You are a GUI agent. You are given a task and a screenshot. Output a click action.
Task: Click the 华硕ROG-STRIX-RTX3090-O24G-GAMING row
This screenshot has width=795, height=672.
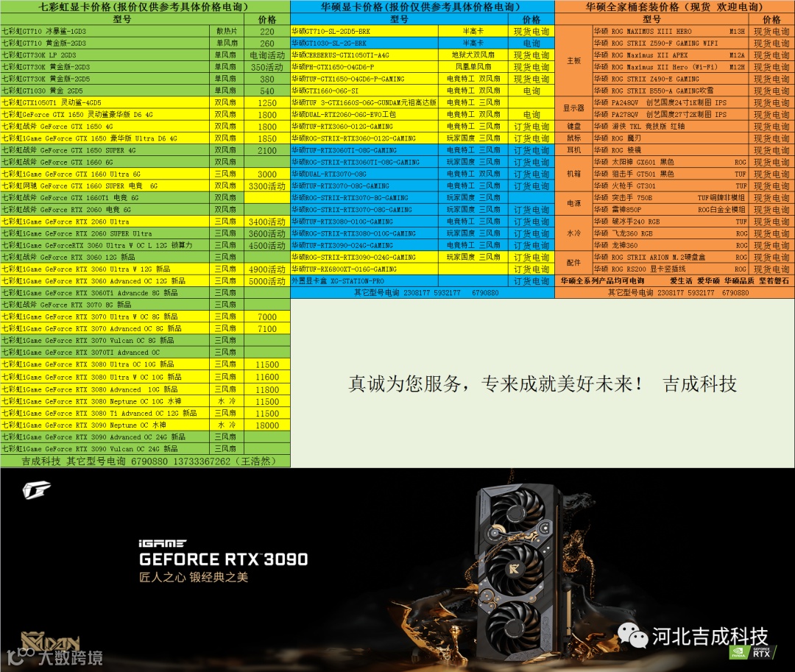[x=423, y=257]
